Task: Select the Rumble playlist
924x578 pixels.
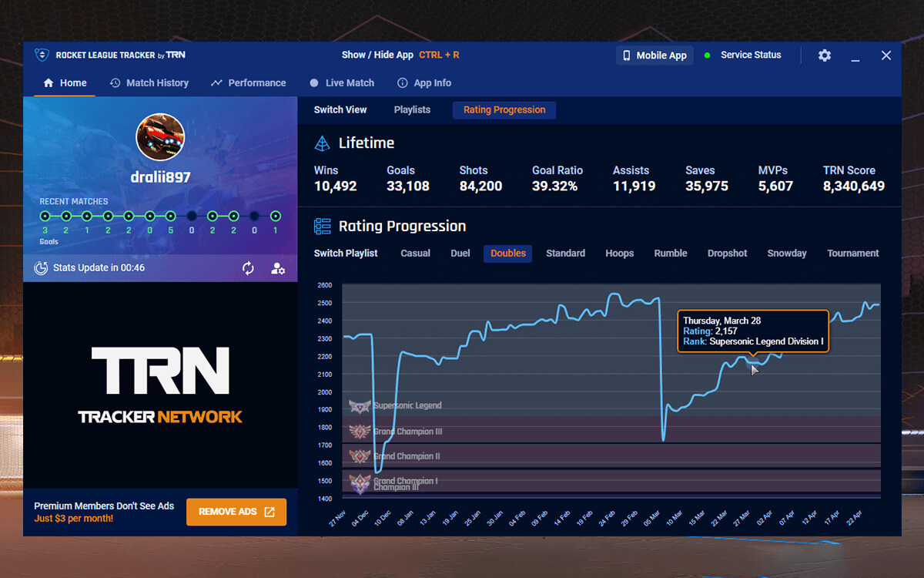Action: point(671,253)
